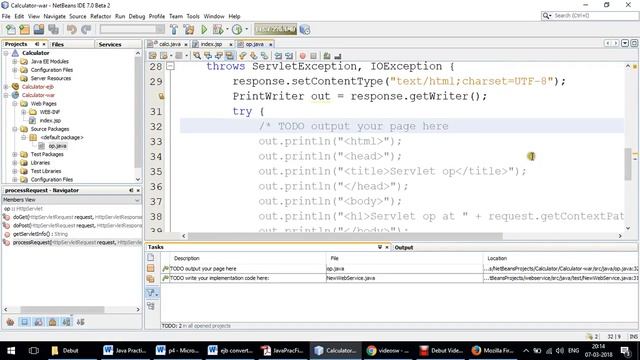Run the main project with green arrow
This screenshot has height=360, width=640.
coord(204,29)
